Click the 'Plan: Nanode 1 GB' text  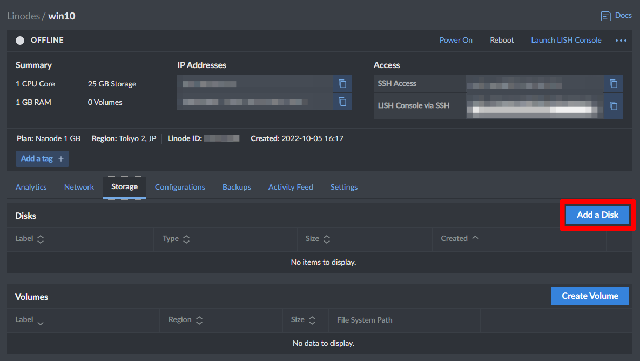(48, 138)
